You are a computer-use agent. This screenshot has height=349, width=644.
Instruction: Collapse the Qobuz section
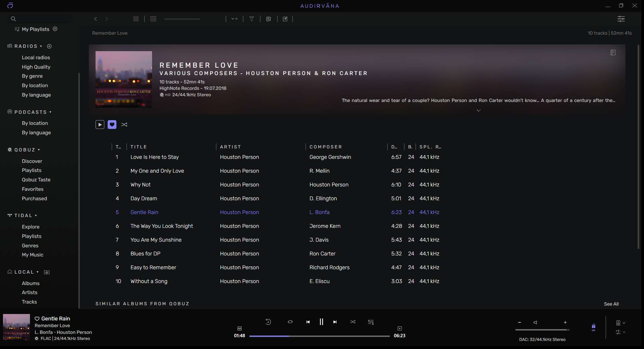point(39,150)
